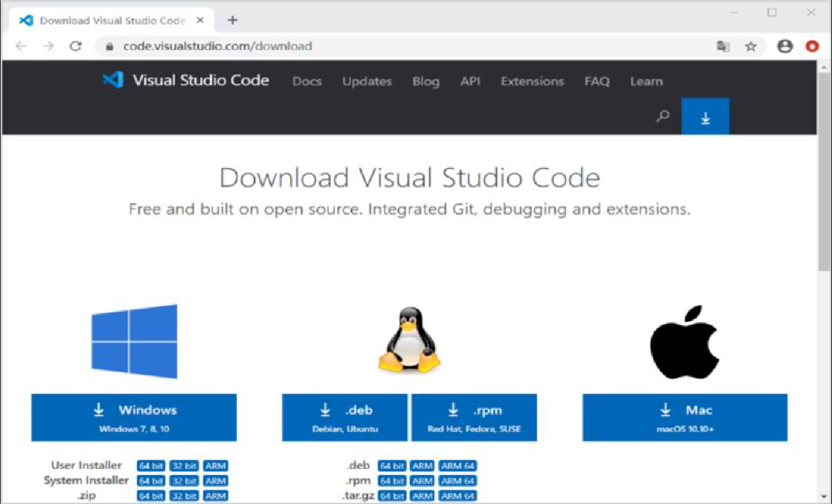The image size is (832, 504).
Task: Open the Chrome profile avatar
Action: 784,46
